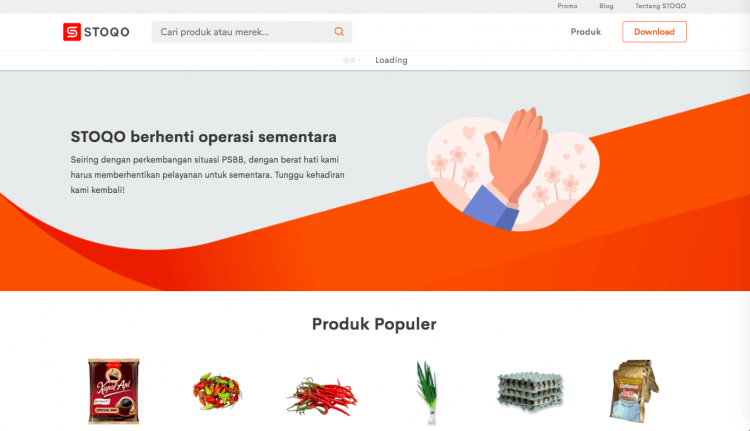
Task: Click the red STOQO logo icon
Action: tap(72, 32)
